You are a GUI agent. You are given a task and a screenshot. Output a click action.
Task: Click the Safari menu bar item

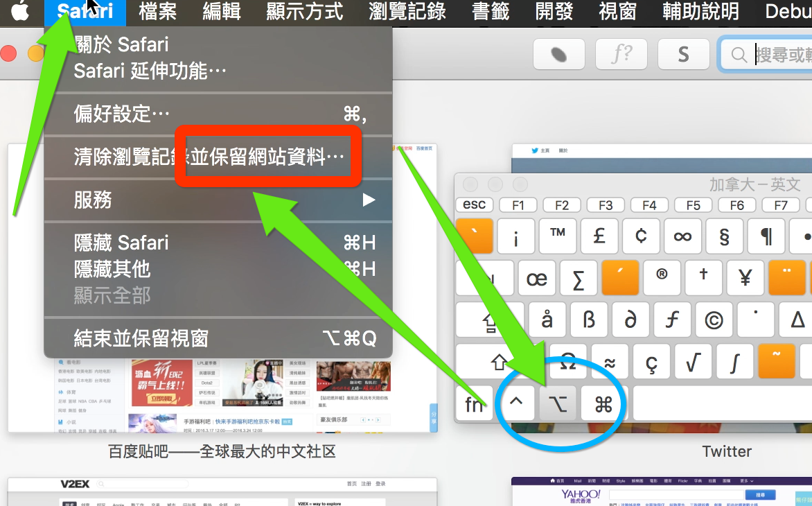click(85, 11)
